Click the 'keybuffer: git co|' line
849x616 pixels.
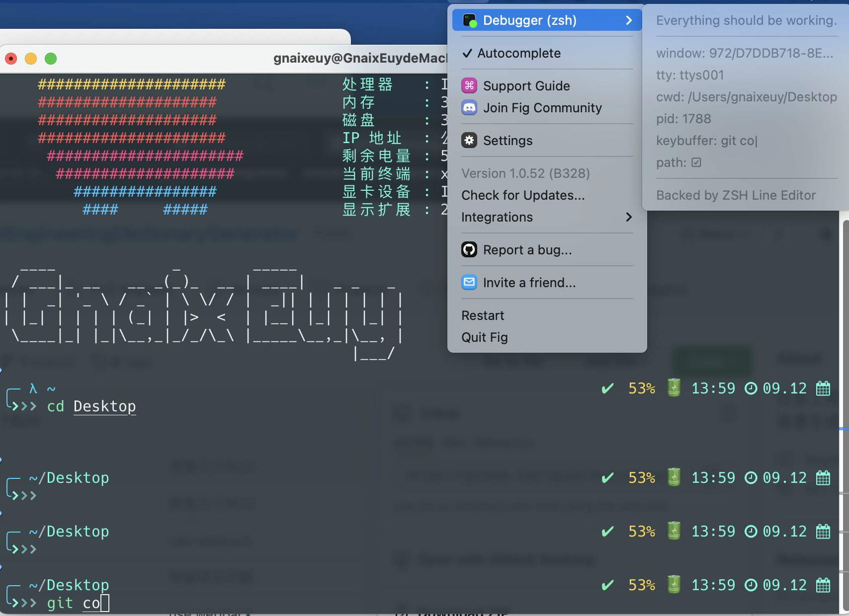[x=707, y=141]
